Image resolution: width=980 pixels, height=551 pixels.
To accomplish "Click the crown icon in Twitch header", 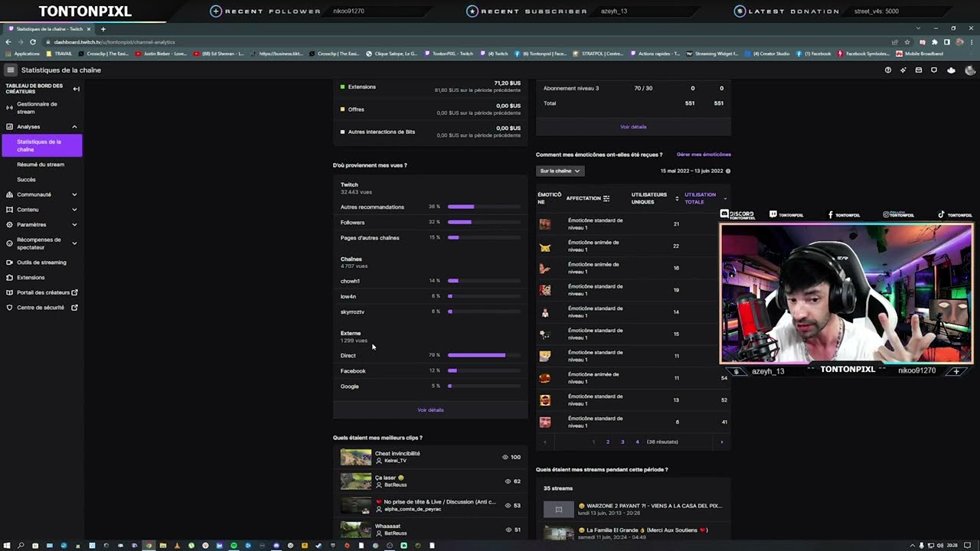I will [x=951, y=70].
